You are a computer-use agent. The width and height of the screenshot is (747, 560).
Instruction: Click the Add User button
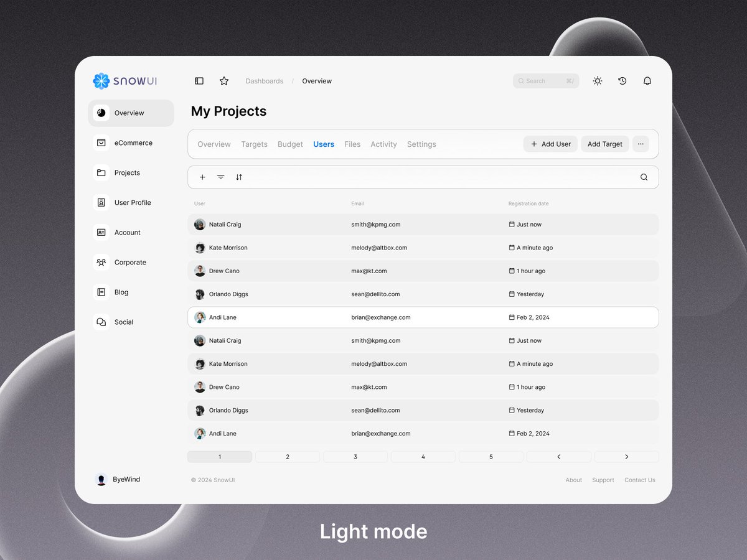pyautogui.click(x=550, y=144)
